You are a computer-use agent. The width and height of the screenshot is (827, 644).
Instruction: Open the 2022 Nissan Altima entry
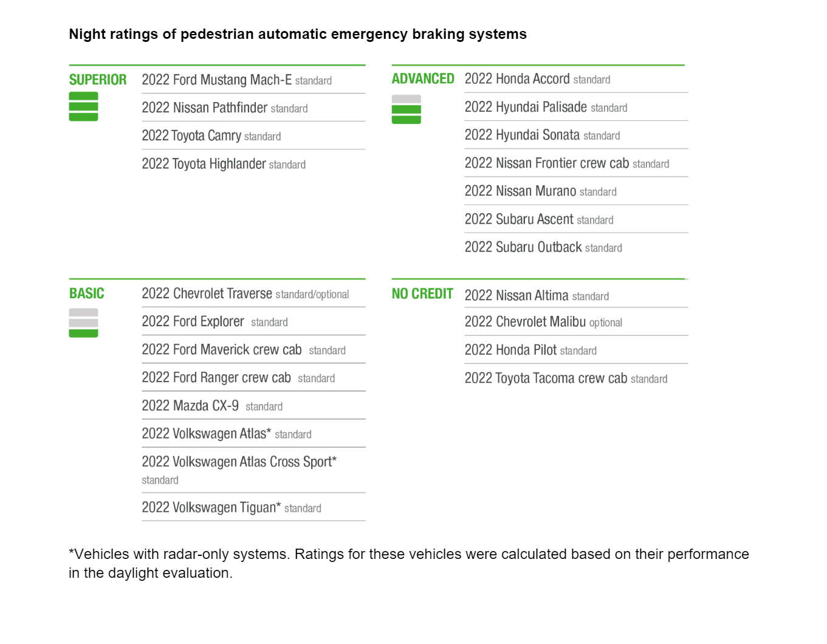[537, 296]
